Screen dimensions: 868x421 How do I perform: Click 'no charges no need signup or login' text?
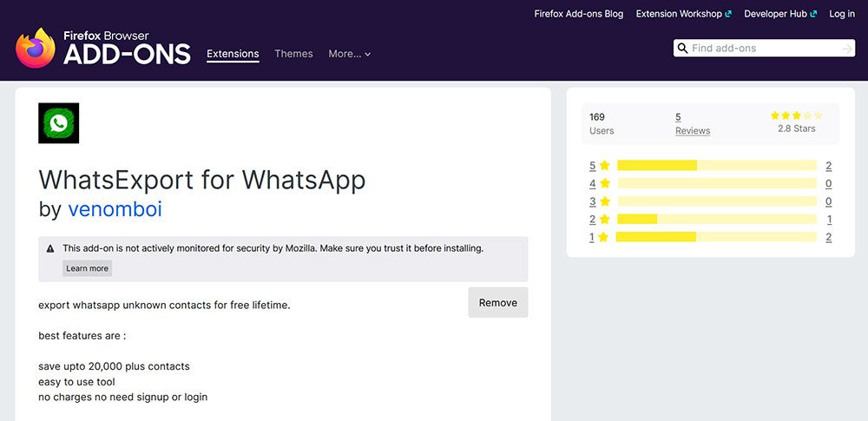point(123,398)
